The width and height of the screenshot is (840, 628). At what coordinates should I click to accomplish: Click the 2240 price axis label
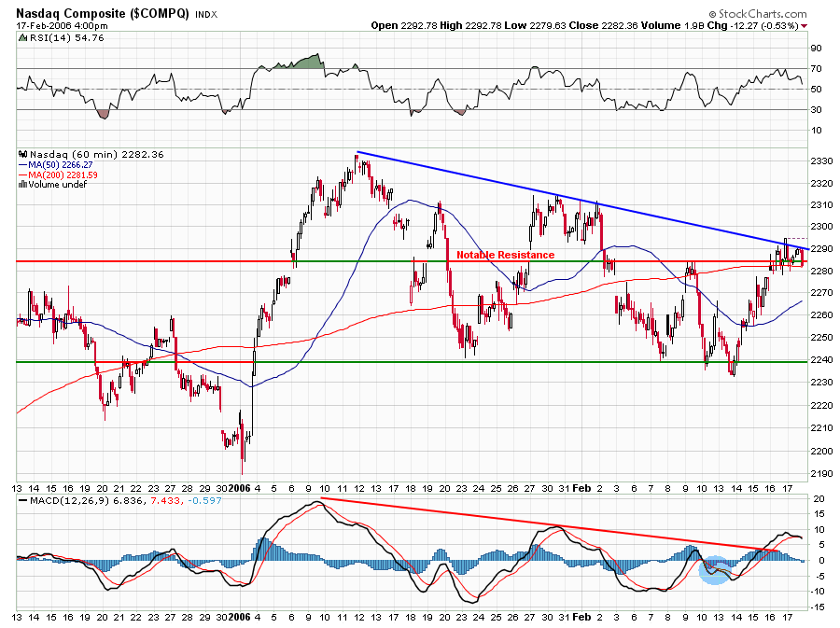[821, 360]
